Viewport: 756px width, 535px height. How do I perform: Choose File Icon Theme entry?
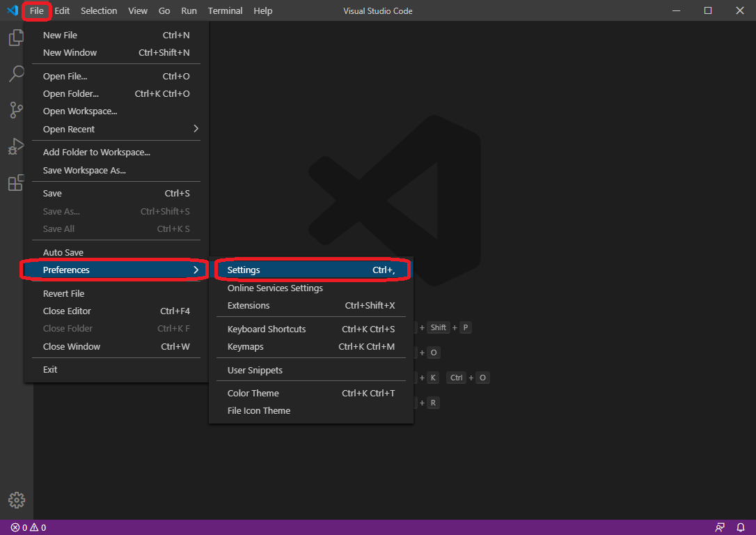(x=311, y=410)
